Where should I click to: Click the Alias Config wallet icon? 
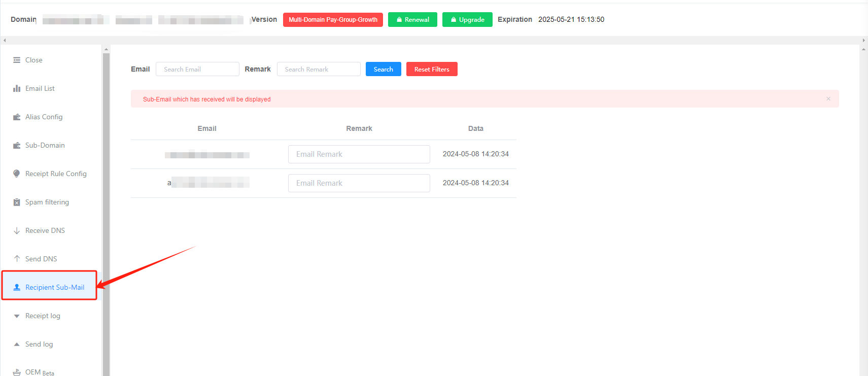click(17, 117)
